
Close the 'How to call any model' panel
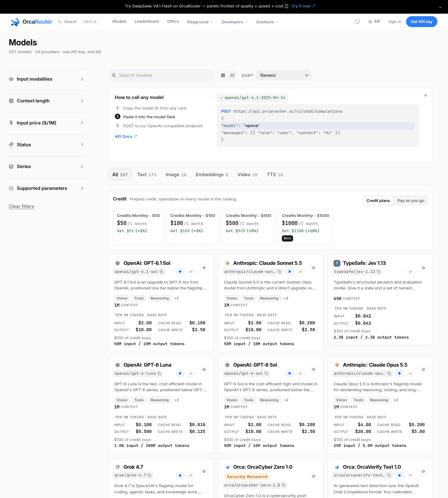426,95
